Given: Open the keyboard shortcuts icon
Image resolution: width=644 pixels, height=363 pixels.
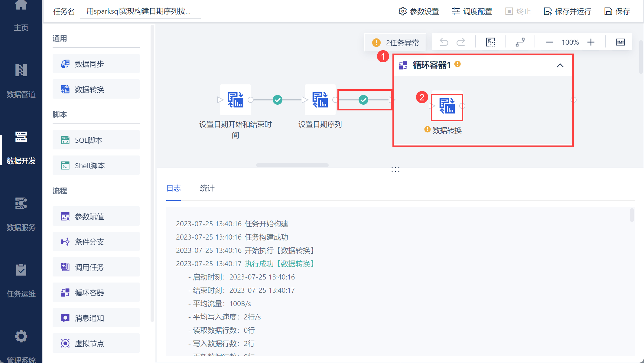Looking at the screenshot, I should pyautogui.click(x=620, y=42).
